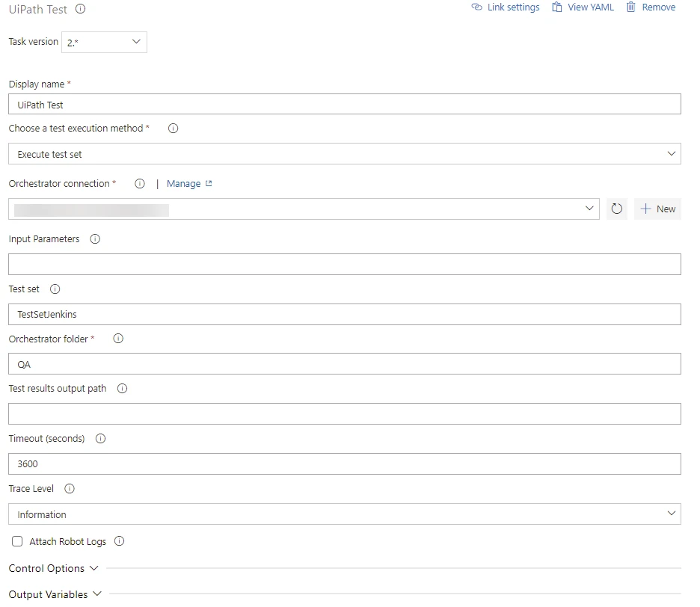
Task: Show info for Orchestrator connection
Action: point(140,184)
